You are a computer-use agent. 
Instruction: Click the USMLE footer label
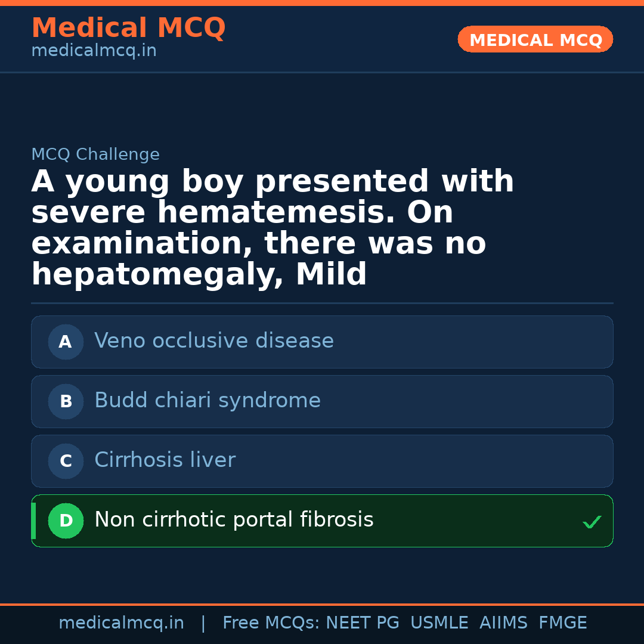(439, 623)
